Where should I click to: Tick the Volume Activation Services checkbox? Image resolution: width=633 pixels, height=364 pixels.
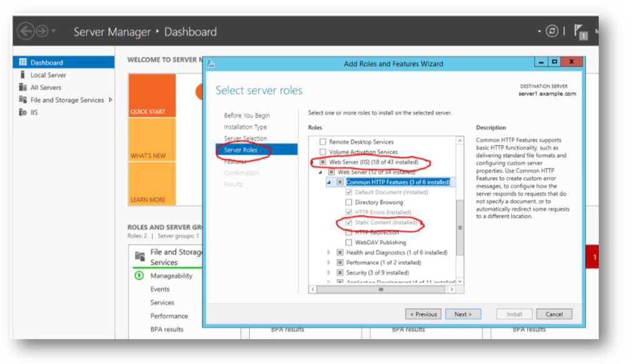322,152
